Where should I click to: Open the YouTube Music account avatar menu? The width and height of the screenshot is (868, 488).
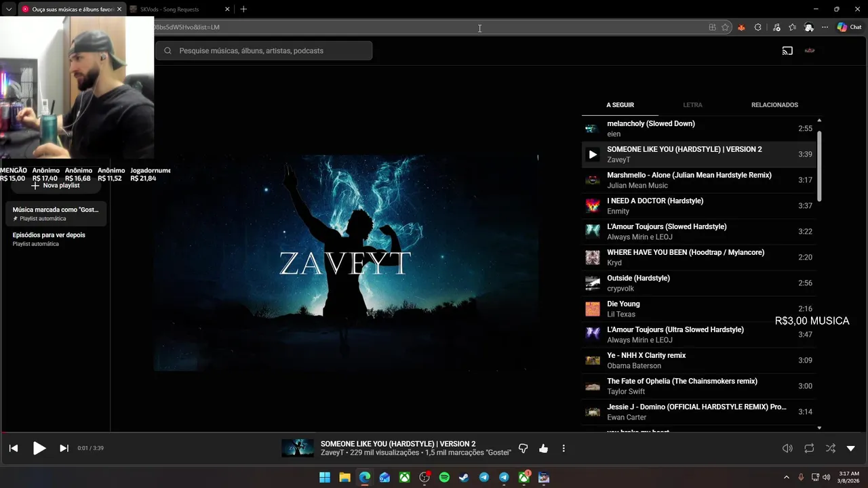[810, 51]
